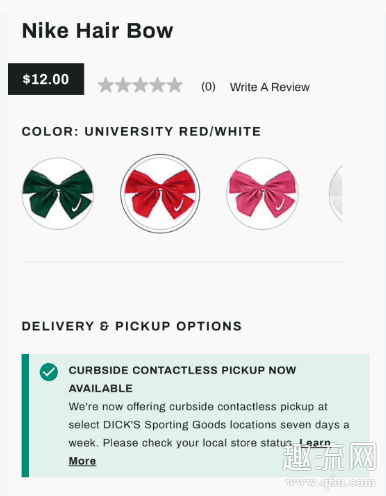Click the fourth rating star
386x496 pixels.
click(158, 85)
